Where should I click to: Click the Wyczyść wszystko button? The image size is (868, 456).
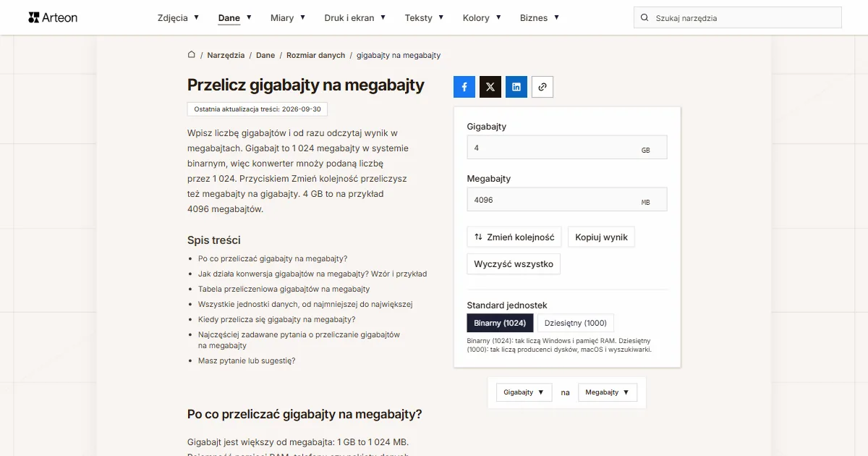[514, 264]
